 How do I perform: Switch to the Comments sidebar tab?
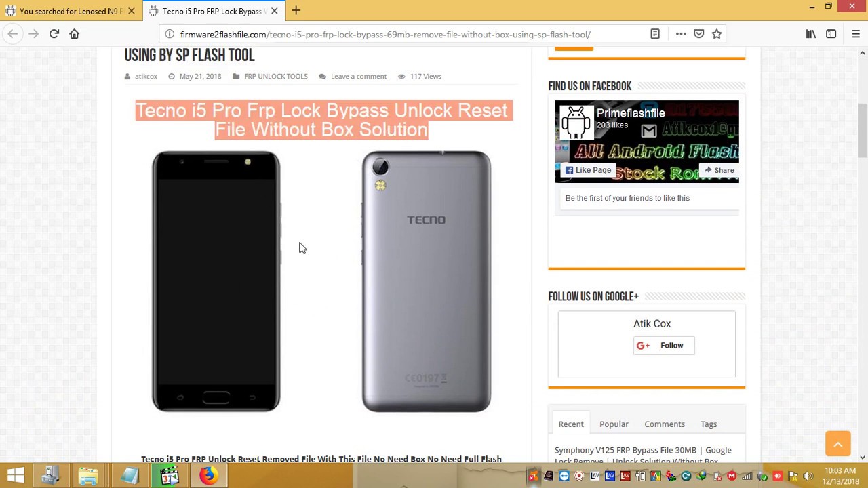pyautogui.click(x=665, y=424)
